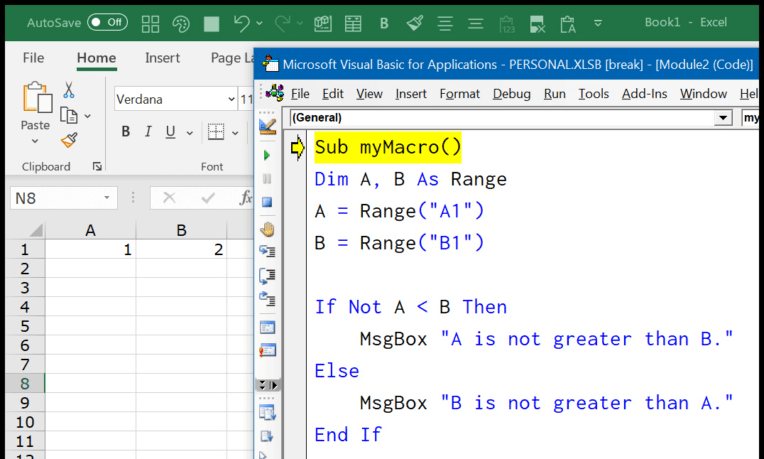
Task: Click the Borders icon in Font group
Action: coord(216,132)
